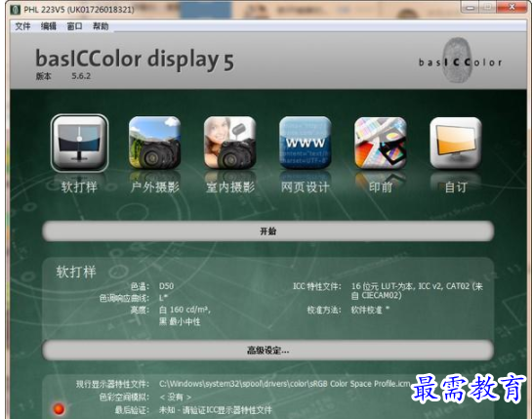The height and width of the screenshot is (419, 532).
Task: Click the version number 5.6.2
Action: tap(81, 76)
